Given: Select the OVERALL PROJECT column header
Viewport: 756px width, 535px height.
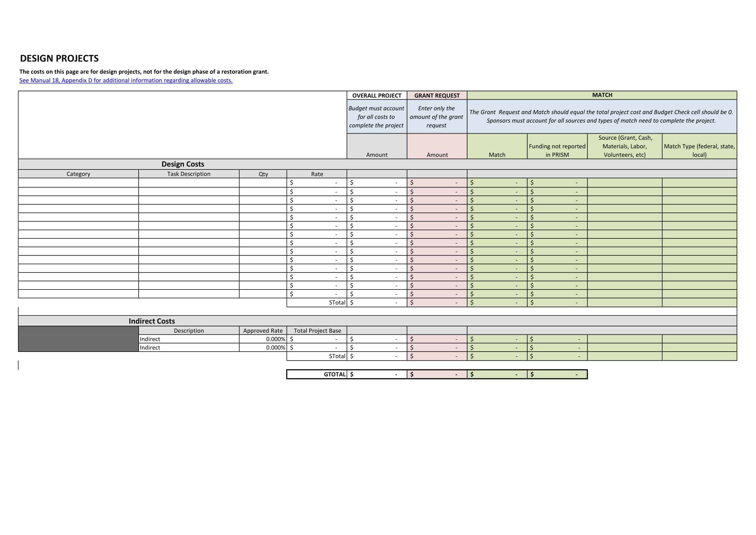Looking at the screenshot, I should point(377,95).
